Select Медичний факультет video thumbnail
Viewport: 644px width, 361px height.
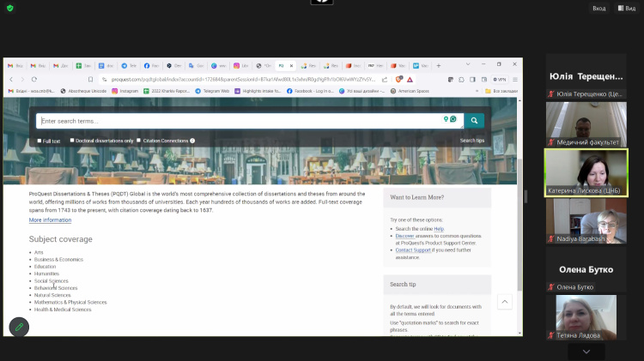tap(586, 124)
